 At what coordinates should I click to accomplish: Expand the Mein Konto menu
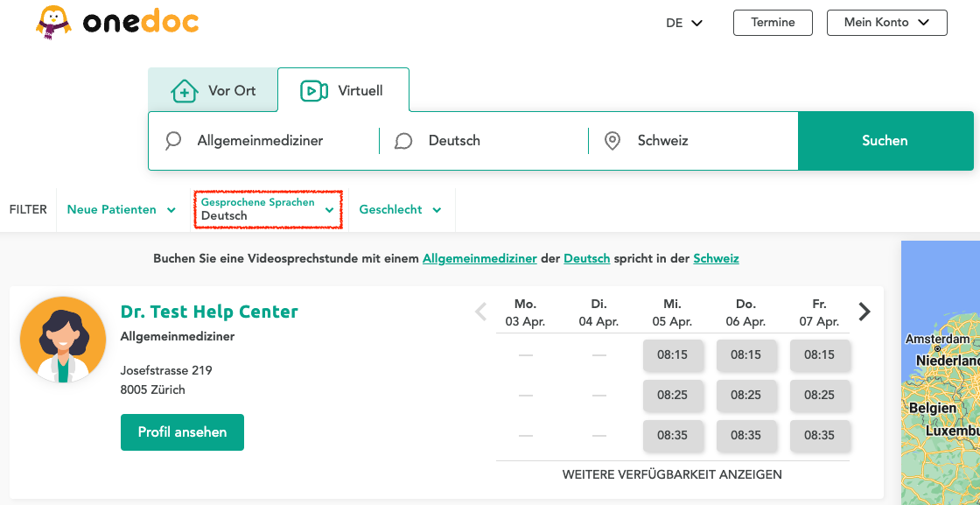point(886,23)
